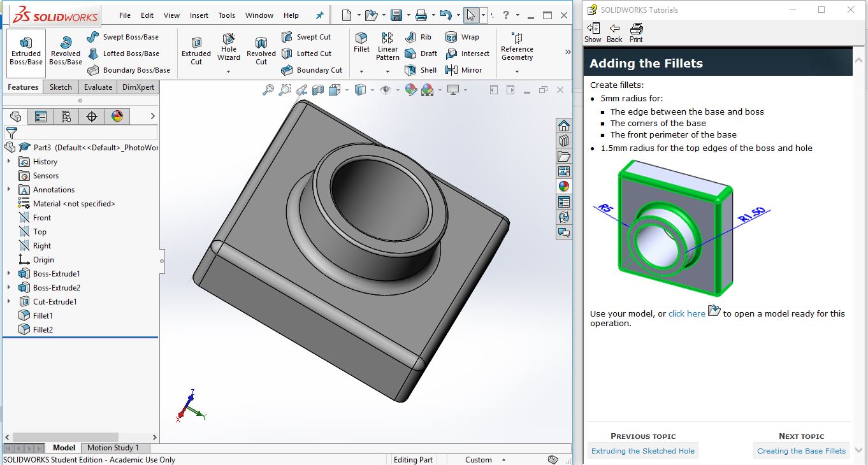Click the Zoom to Area icon
Image resolution: width=868 pixels, height=465 pixels.
click(x=285, y=90)
